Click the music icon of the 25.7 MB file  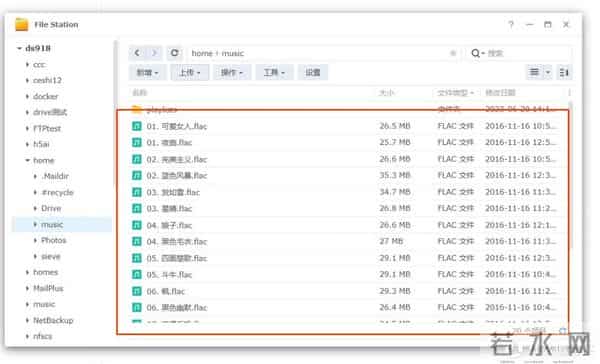pyautogui.click(x=137, y=142)
